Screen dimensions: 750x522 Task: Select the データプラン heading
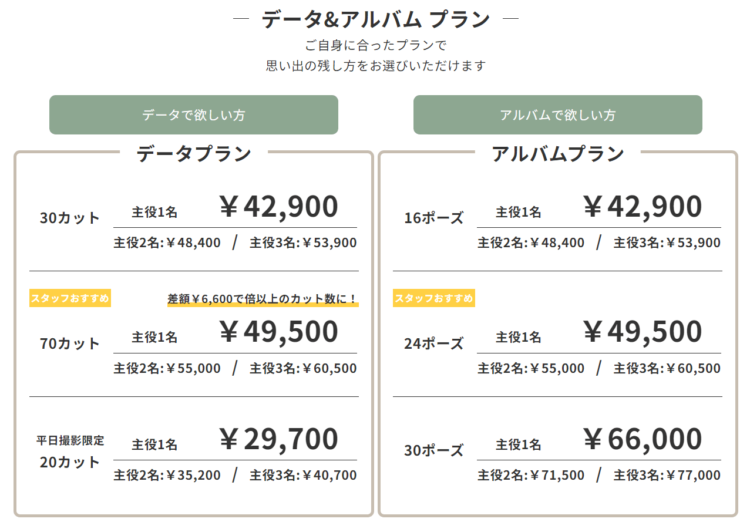coord(194,154)
